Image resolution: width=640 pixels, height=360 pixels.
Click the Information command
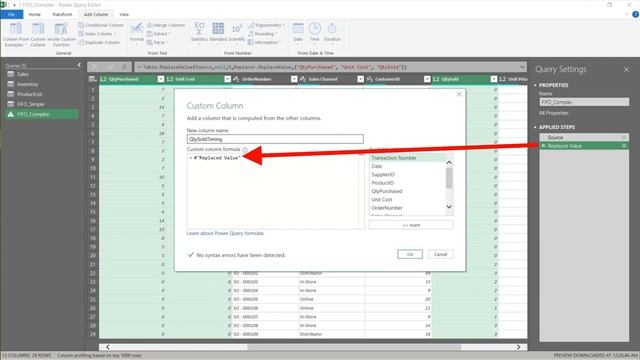[264, 42]
